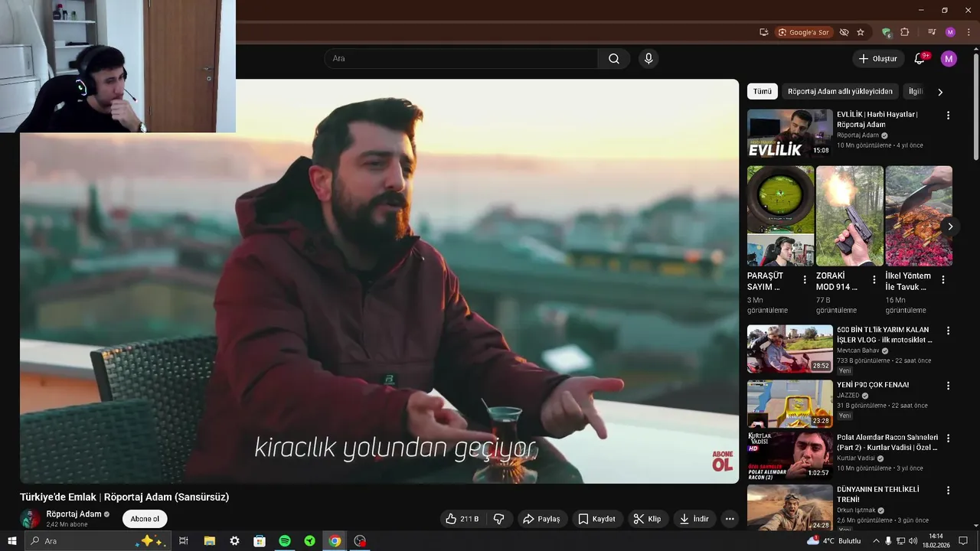Open options for Polat Alemdar Racon video
Viewport: 980px width, 551px height.
coord(948,439)
